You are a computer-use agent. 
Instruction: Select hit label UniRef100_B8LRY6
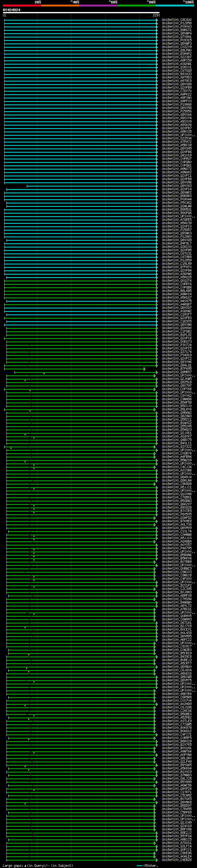click(x=176, y=409)
